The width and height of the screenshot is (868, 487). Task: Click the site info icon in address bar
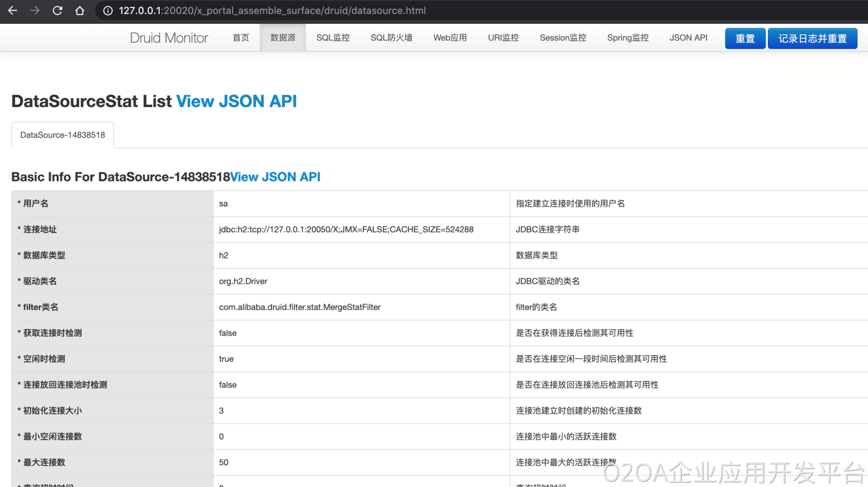pyautogui.click(x=108, y=10)
